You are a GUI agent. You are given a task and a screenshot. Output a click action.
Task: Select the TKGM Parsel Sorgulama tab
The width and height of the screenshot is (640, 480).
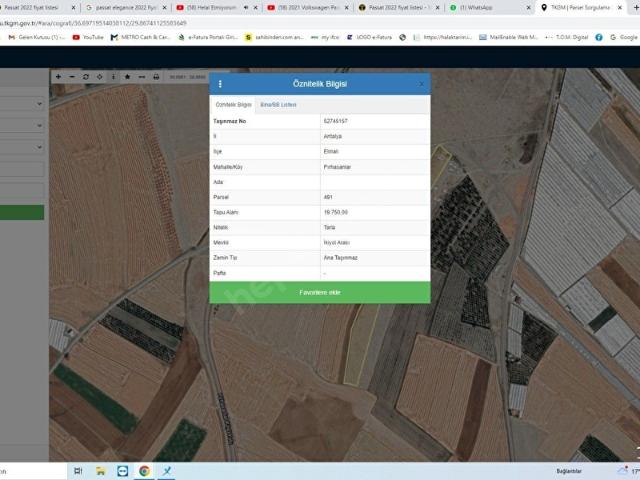tap(580, 7)
